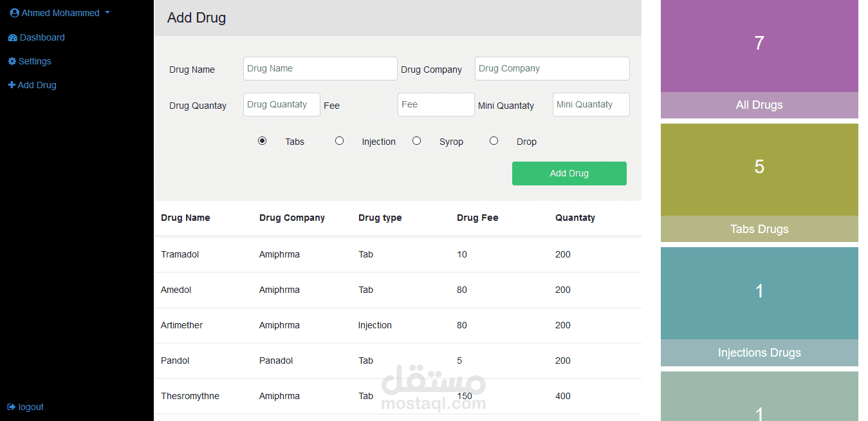Click the number 7 on All Drugs card
Viewport: 868px width, 421px height.
click(x=759, y=43)
